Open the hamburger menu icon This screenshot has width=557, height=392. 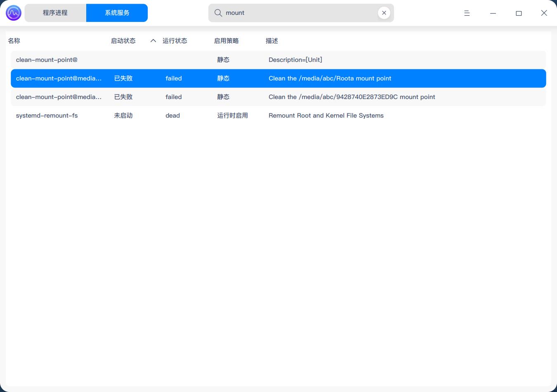[x=467, y=13]
